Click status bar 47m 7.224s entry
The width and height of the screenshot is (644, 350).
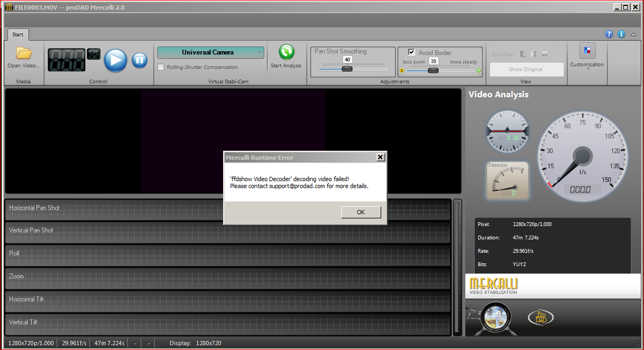(x=109, y=343)
